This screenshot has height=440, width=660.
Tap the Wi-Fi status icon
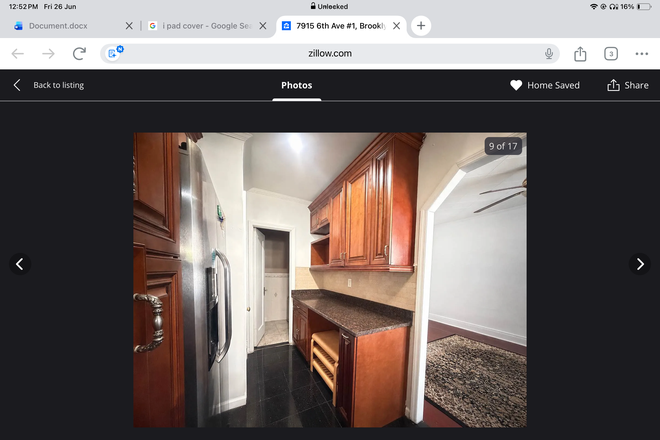[594, 7]
